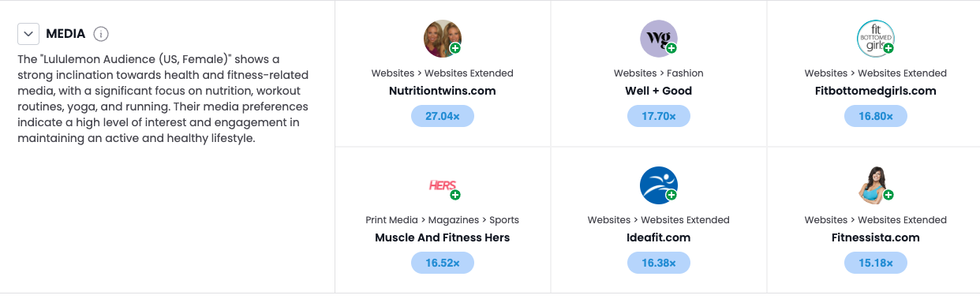Add Well + Good using green plus badge
This screenshot has height=299, width=980.
coord(671,49)
